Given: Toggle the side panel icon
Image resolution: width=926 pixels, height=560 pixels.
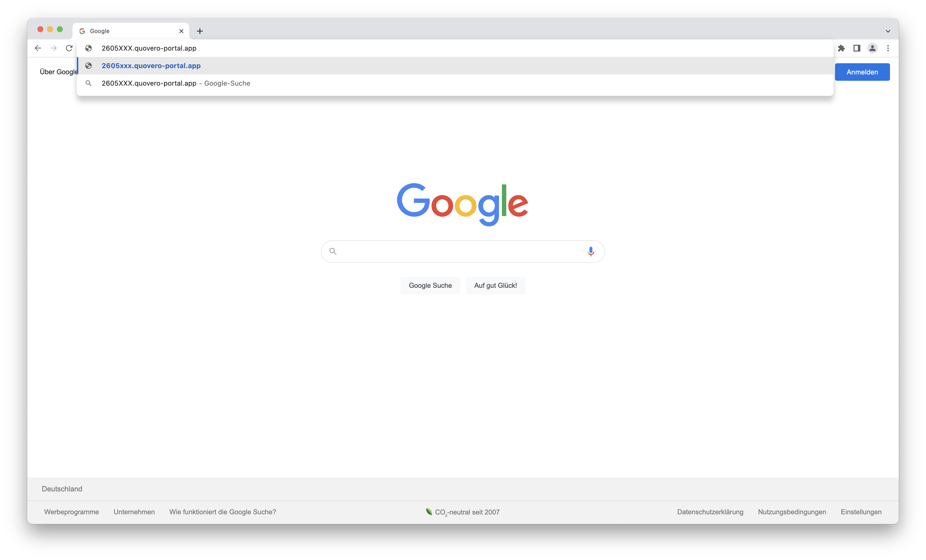Looking at the screenshot, I should pyautogui.click(x=857, y=48).
